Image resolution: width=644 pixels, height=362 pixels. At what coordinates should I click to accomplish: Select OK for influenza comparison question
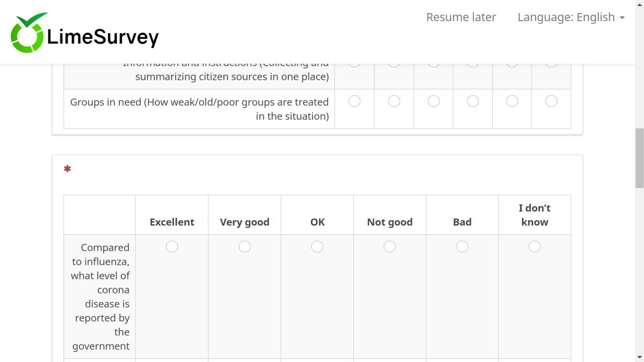pos(317,246)
